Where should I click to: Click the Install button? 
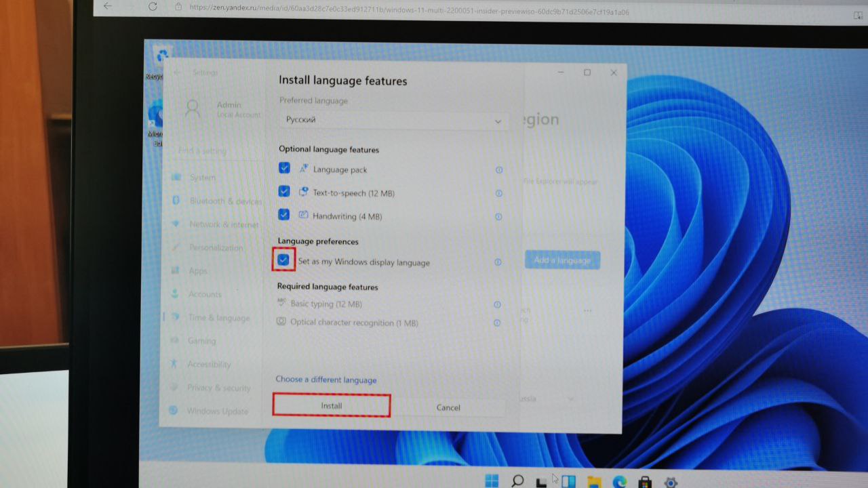[x=332, y=405]
